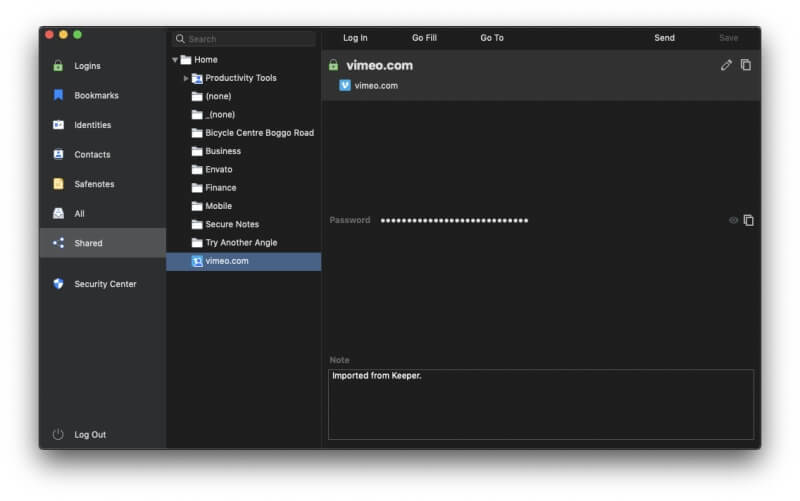Viewport: 800px width, 501px height.
Task: Click the masked Password field dots
Action: [x=454, y=220]
